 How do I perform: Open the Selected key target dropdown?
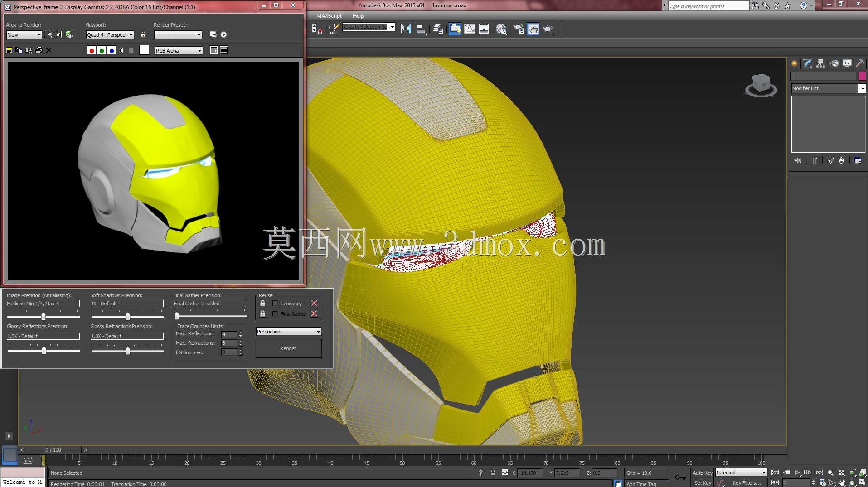point(741,473)
